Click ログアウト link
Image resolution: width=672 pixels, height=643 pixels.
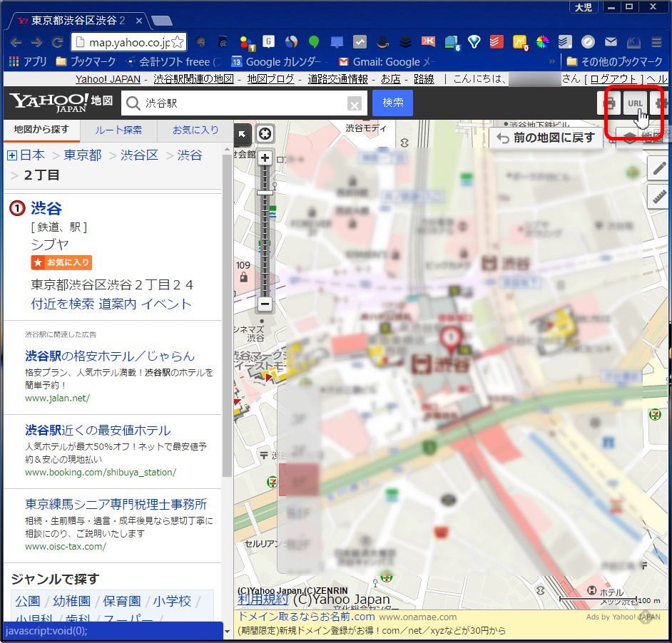(614, 79)
